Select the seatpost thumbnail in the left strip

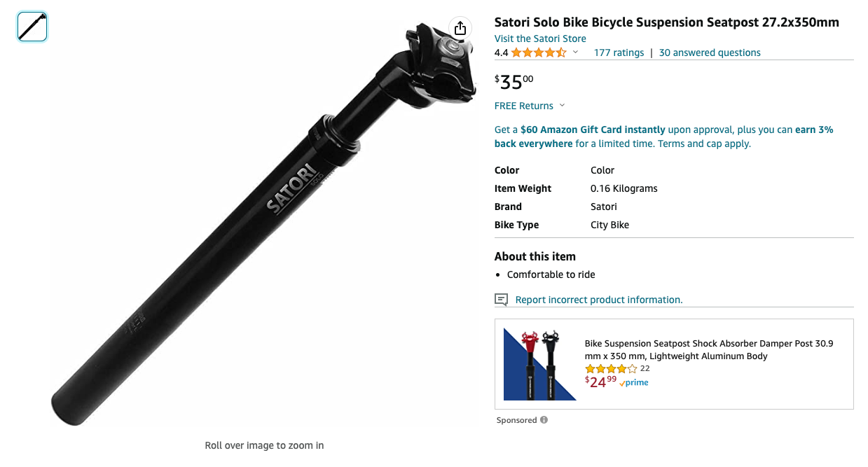31,27
